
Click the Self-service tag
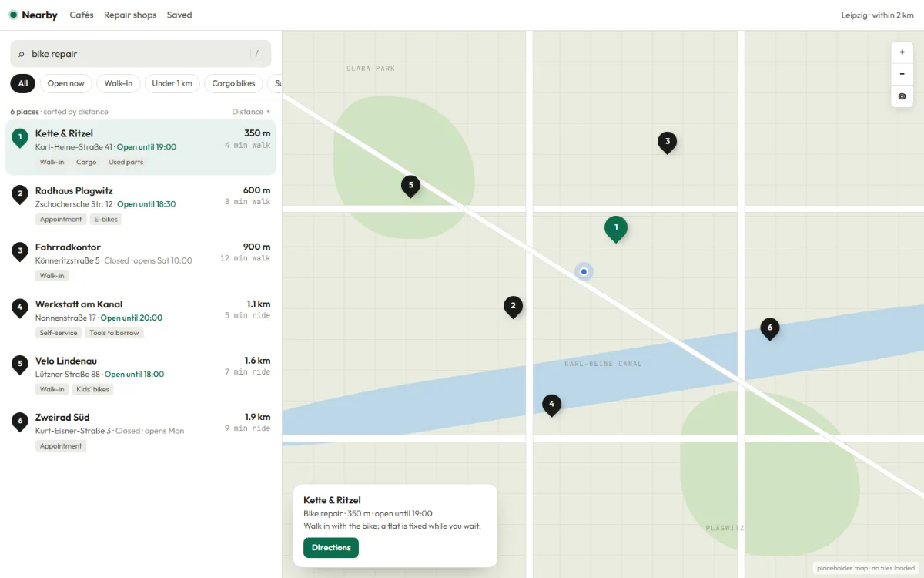[x=59, y=333]
